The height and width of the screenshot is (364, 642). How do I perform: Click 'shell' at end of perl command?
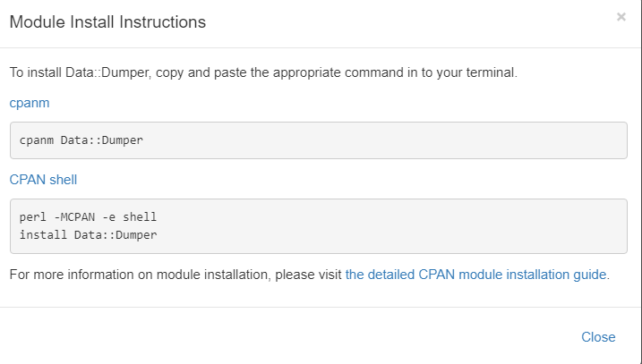140,216
